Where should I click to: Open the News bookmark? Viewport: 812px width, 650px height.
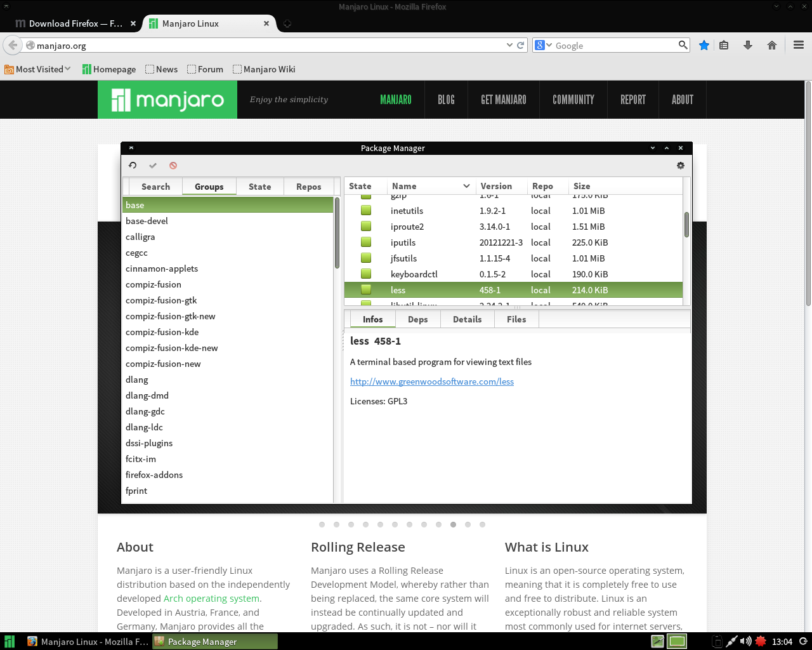[x=162, y=69]
